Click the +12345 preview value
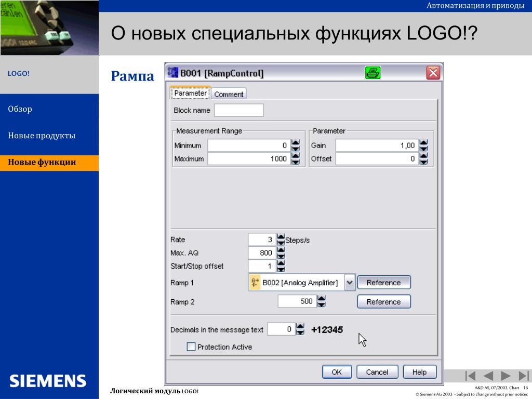Image resolution: width=532 pixels, height=399 pixels. click(327, 330)
